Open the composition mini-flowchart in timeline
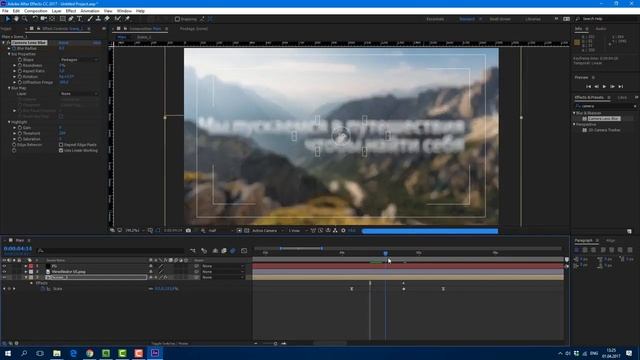Screen dimensions: 640x360 (193, 251)
